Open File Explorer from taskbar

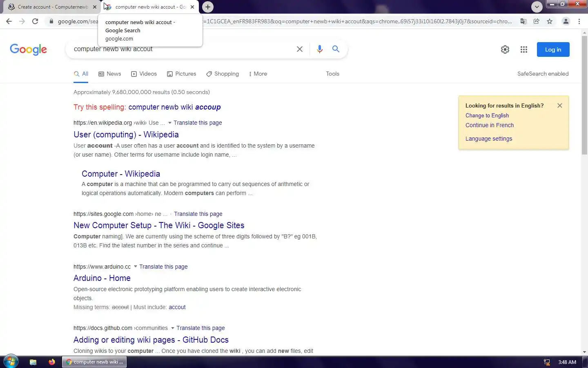point(33,362)
